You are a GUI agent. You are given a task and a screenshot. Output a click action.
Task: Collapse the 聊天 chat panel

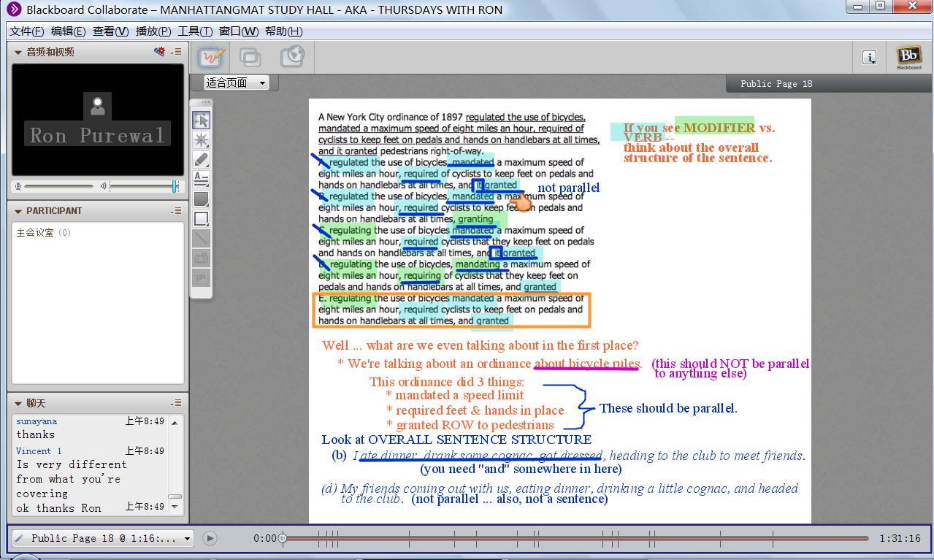tap(18, 403)
